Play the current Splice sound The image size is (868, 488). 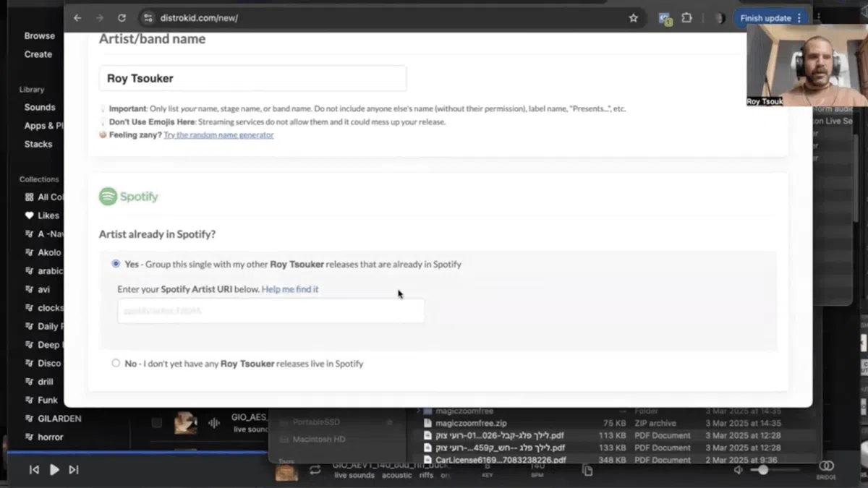(54, 469)
